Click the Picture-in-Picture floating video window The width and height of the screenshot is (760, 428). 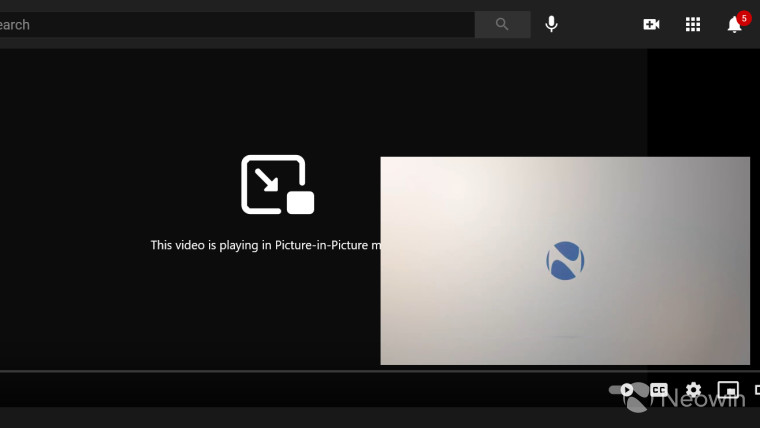point(565,261)
